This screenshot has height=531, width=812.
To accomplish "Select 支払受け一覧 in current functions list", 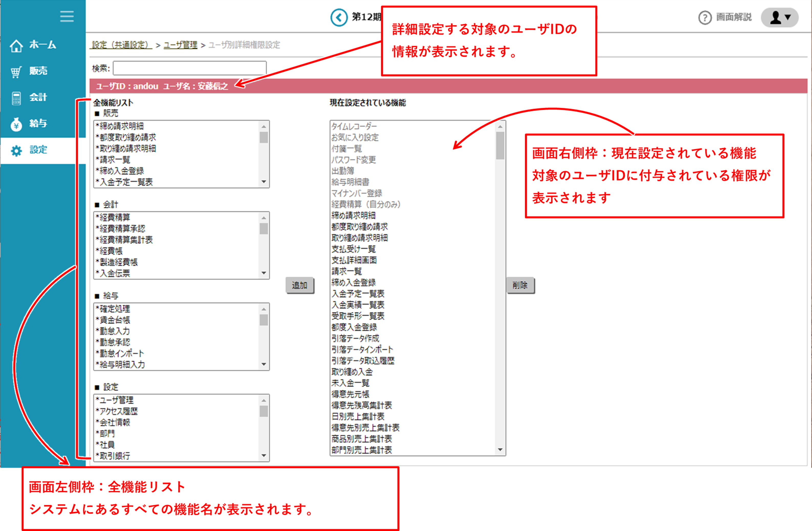I will (x=413, y=249).
